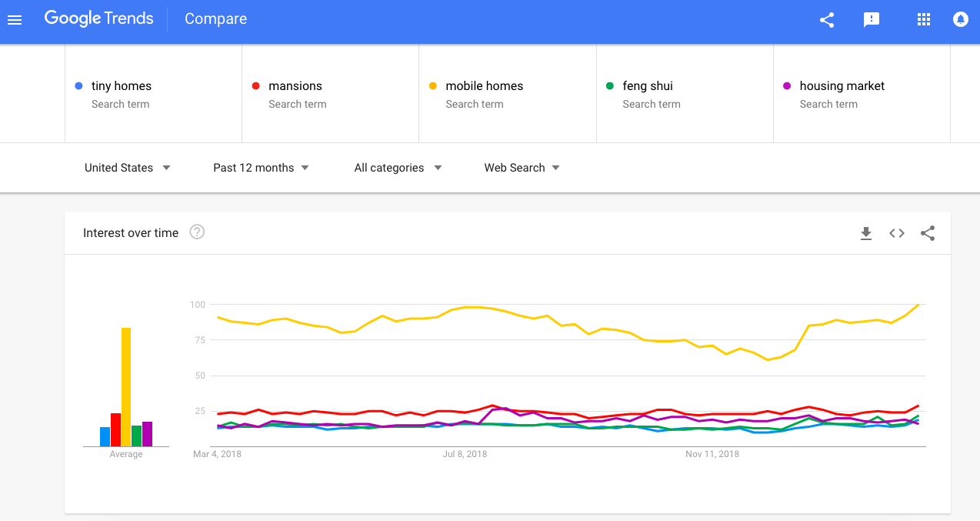Click the yellow dot beside mobile homes
This screenshot has height=521, width=980.
[x=432, y=85]
